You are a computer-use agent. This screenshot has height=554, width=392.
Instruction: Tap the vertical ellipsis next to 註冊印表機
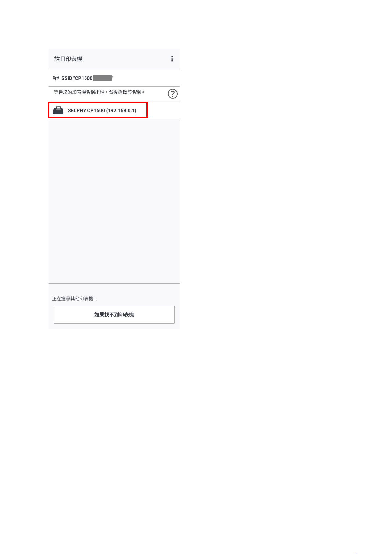point(172,59)
